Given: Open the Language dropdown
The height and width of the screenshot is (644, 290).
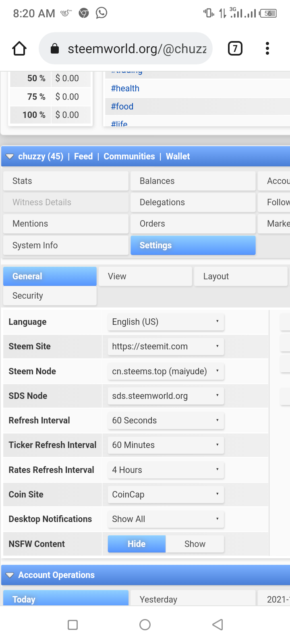Looking at the screenshot, I should 166,322.
